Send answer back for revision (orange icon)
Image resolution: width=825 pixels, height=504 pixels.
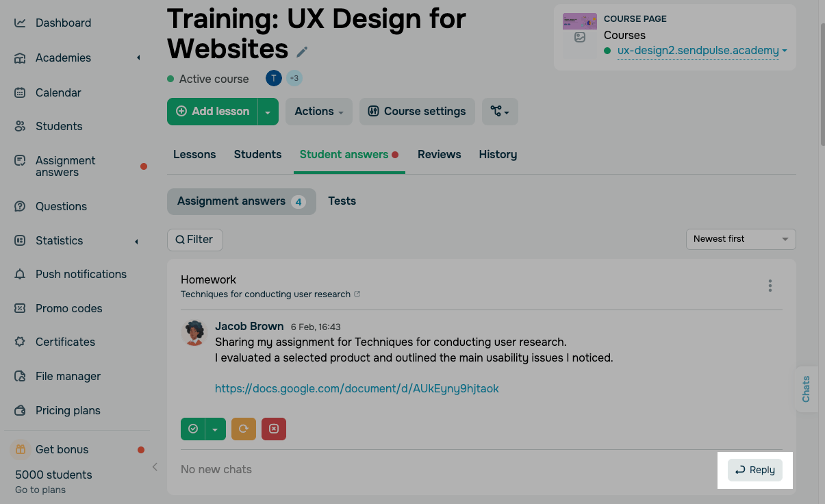click(x=244, y=429)
